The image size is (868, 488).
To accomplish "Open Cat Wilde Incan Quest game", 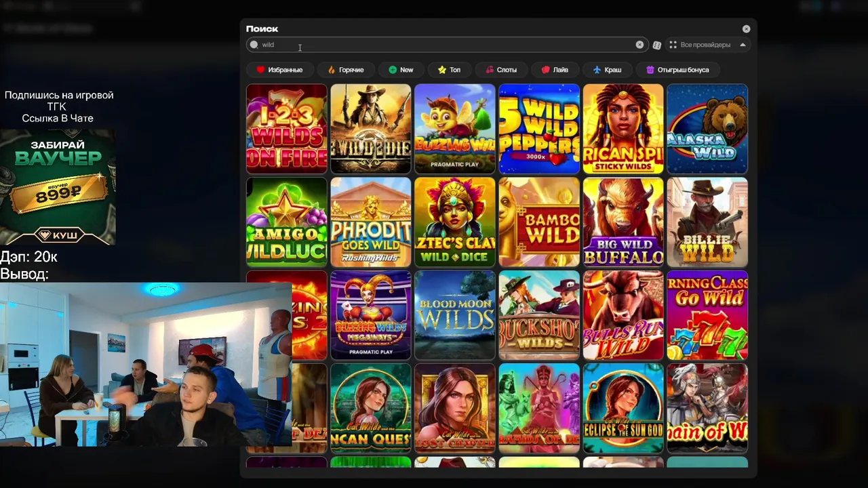I will (371, 409).
